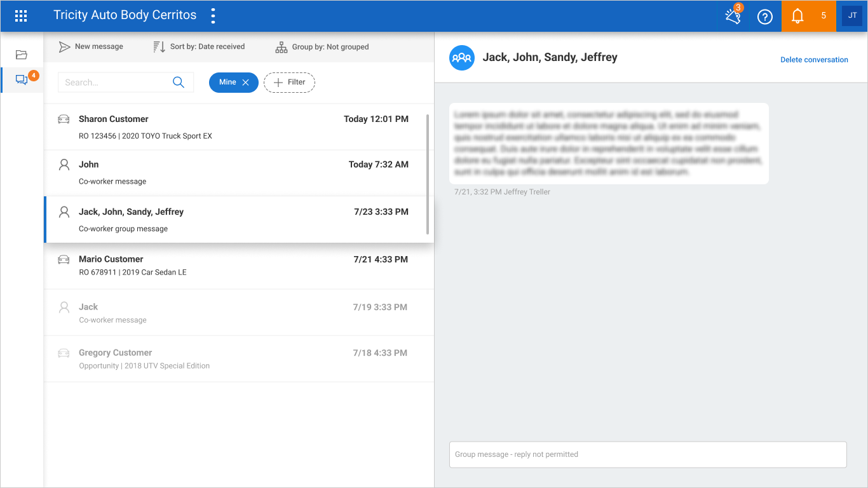Click the person icon beside John
Screen dimensions: 868x488
(x=64, y=165)
